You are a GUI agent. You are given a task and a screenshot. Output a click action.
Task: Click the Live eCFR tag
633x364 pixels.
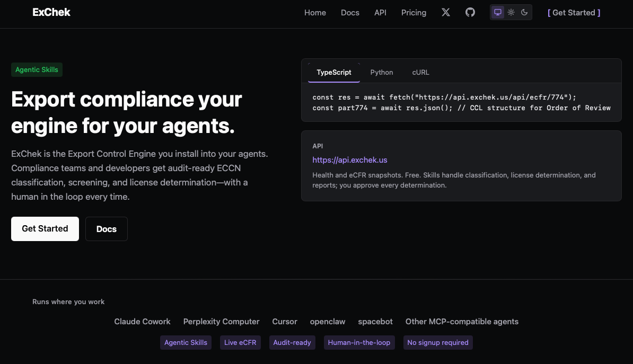tap(240, 343)
